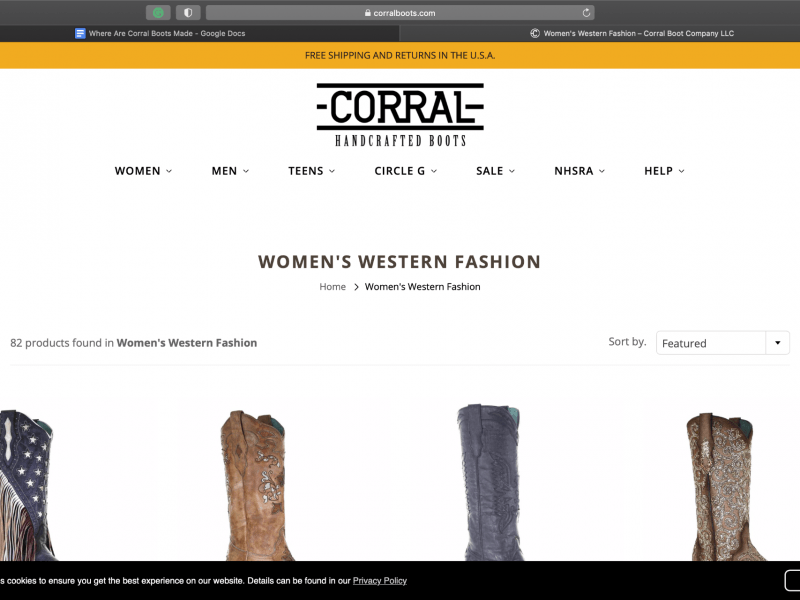Open the WOMEN menu
The image size is (800, 600).
click(x=143, y=171)
